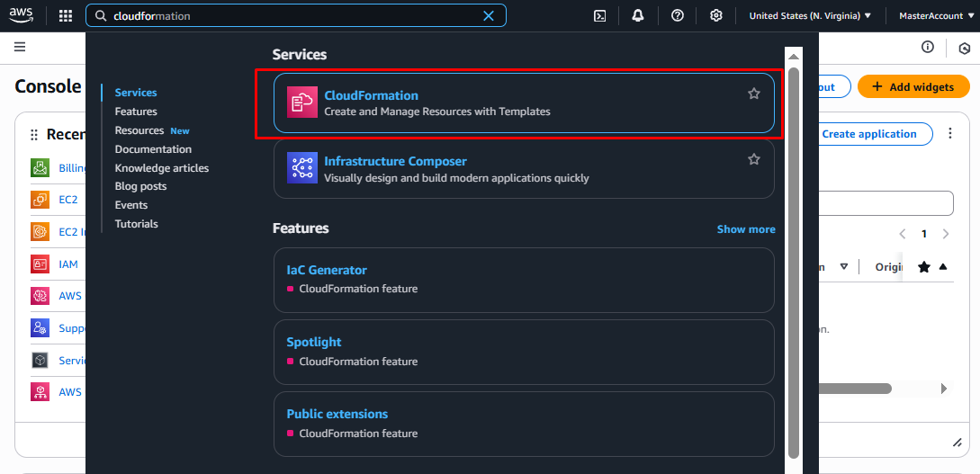Viewport: 980px width, 474px height.
Task: Click the Infrastructure Composer service icon
Action: [x=301, y=168]
